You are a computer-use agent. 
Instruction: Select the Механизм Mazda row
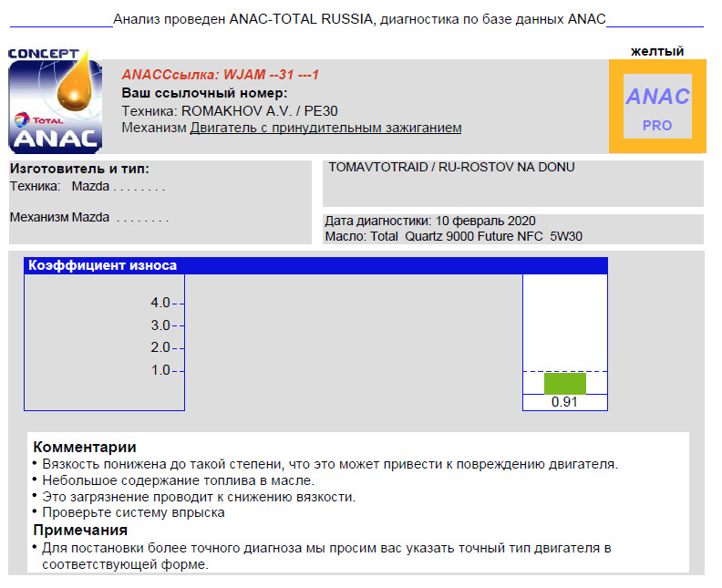[x=89, y=217]
